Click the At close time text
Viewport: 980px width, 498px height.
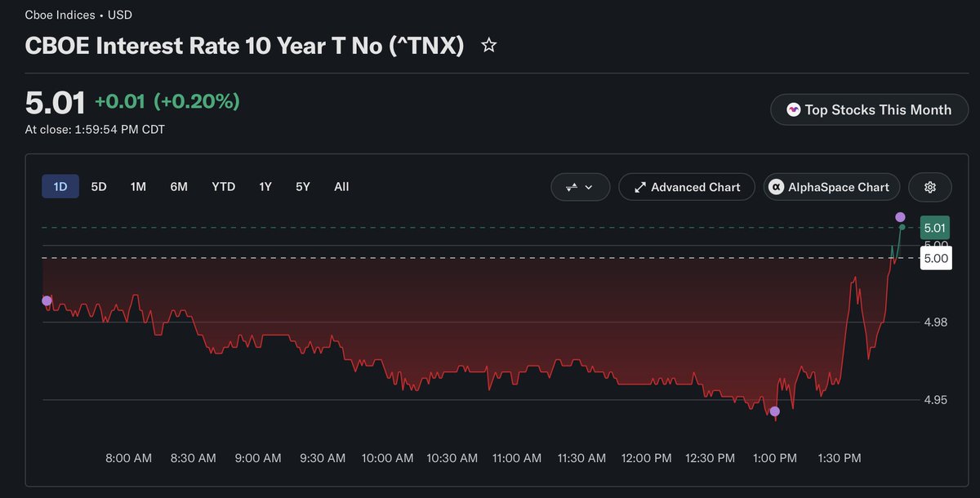(95, 129)
